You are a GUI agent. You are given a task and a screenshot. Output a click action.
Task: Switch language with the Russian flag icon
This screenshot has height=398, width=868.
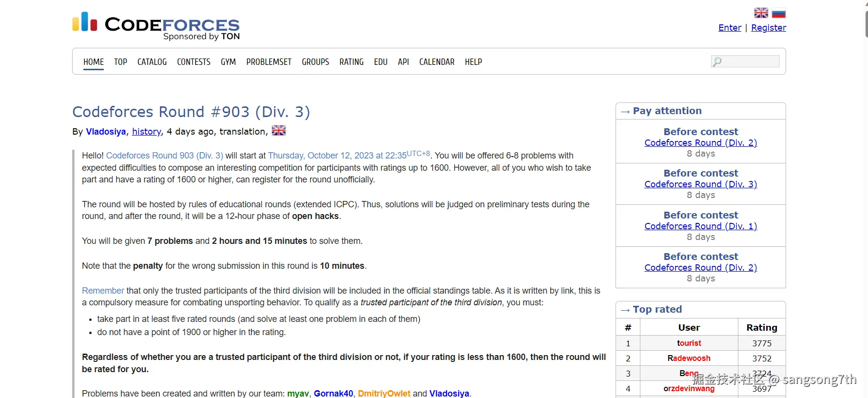779,13
